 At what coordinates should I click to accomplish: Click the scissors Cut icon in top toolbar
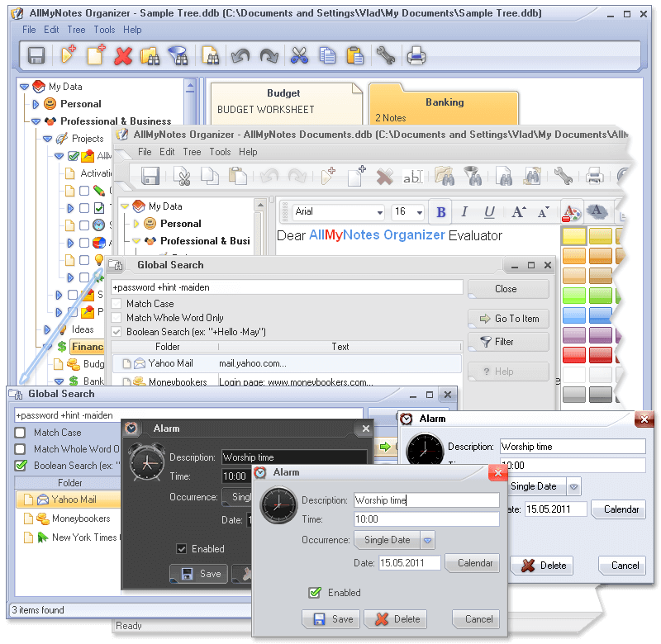(x=299, y=55)
